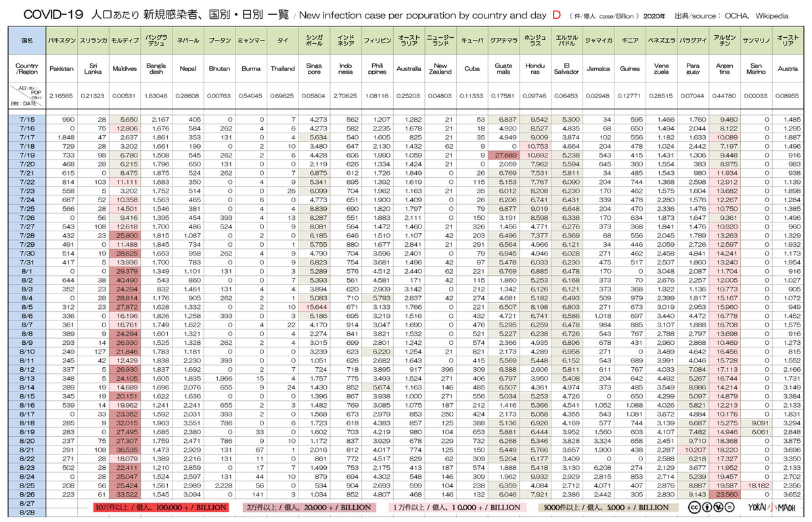Select the Cuba column header

click(471, 69)
